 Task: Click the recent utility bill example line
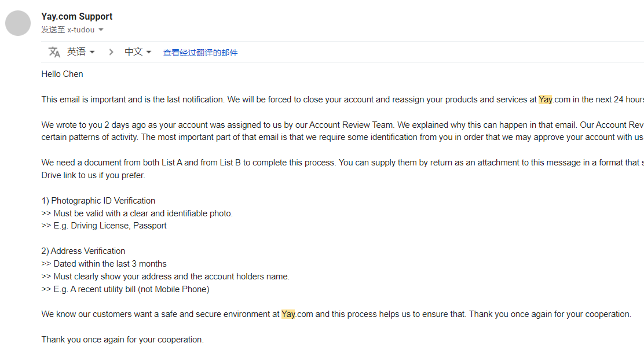click(126, 289)
